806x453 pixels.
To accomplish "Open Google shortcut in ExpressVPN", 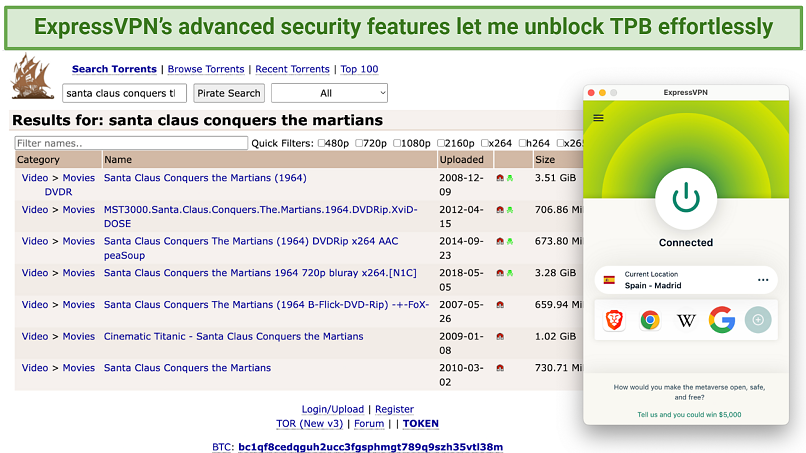I will coord(722,320).
